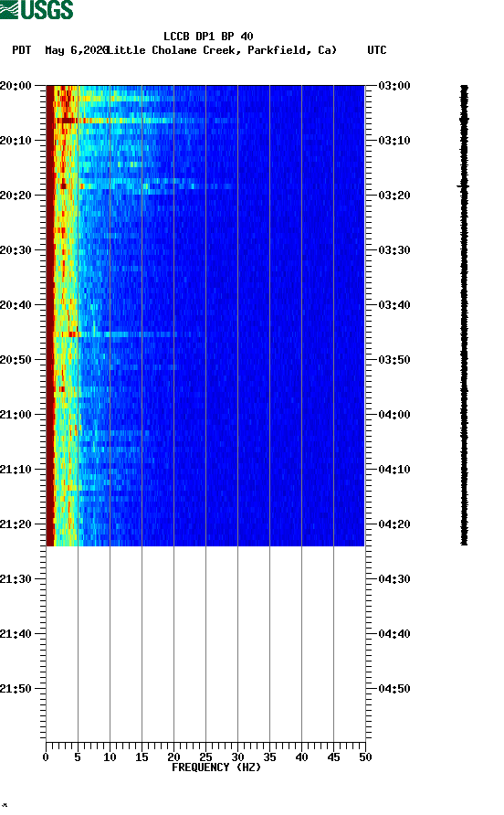Click the 'May 6,2020' date text

[76, 50]
